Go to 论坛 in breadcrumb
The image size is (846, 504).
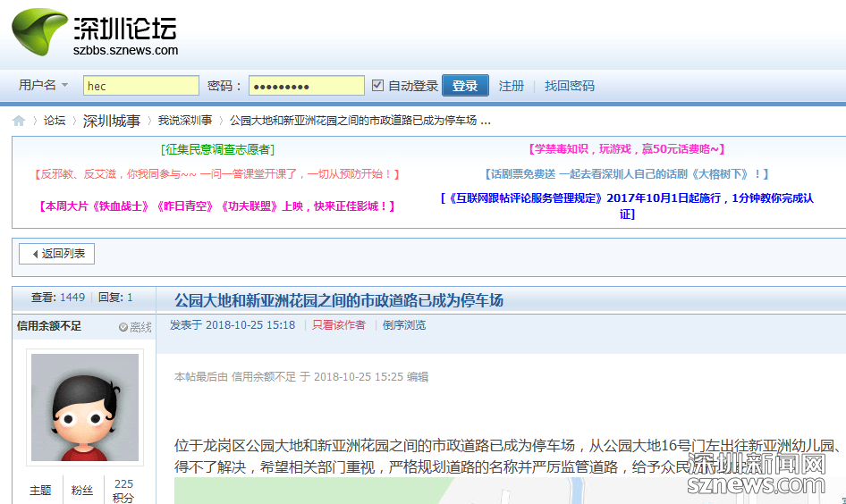(55, 121)
